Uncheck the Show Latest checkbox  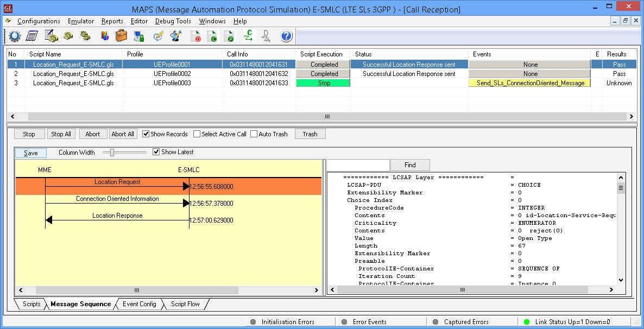pos(156,152)
